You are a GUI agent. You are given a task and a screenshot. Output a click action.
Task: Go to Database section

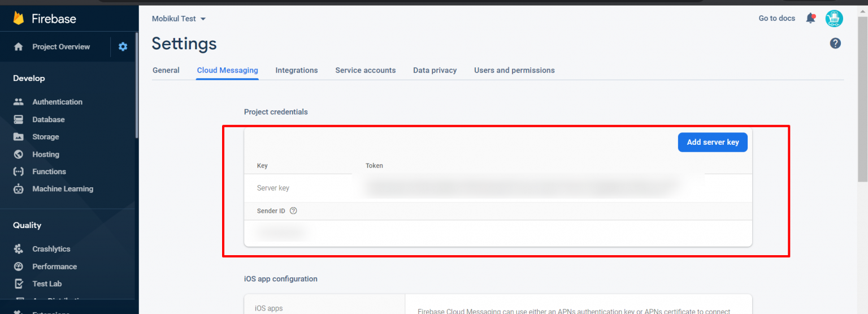49,119
